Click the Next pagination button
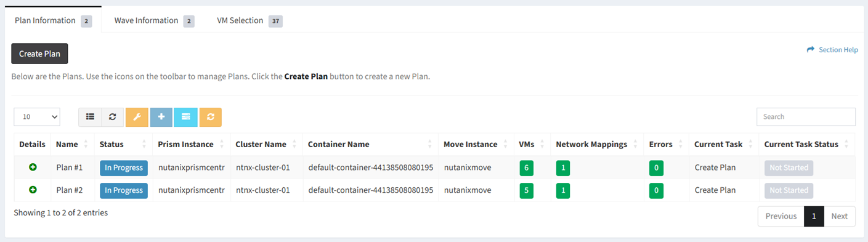The height and width of the screenshot is (242, 868). pos(839,216)
